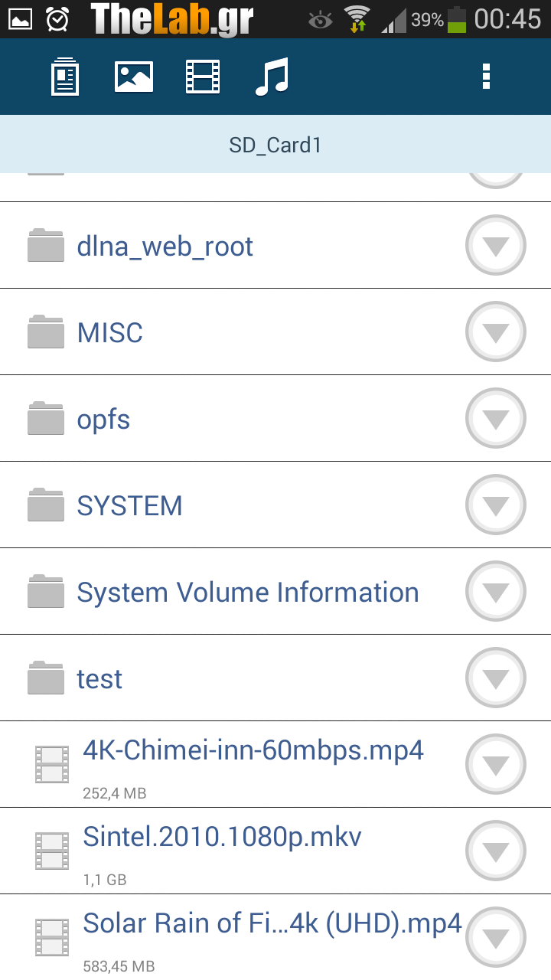Select the video filmstrip icon in toolbar
Viewport: 551px width, 980px height.
(x=203, y=77)
